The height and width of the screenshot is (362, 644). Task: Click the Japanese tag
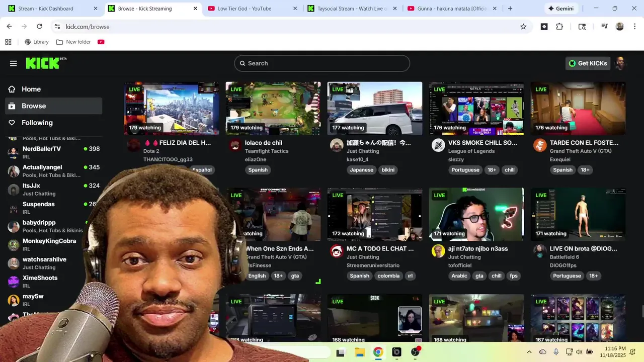pos(362,170)
